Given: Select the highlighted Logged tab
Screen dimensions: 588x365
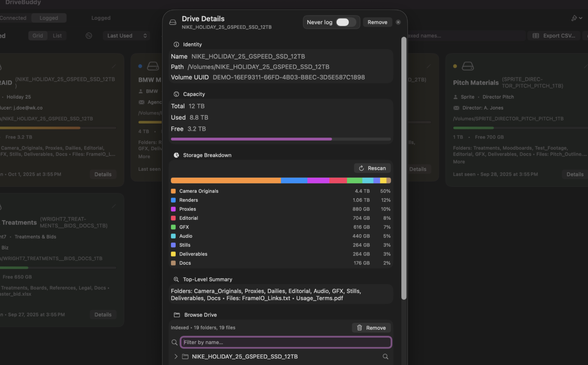Looking at the screenshot, I should [x=49, y=18].
